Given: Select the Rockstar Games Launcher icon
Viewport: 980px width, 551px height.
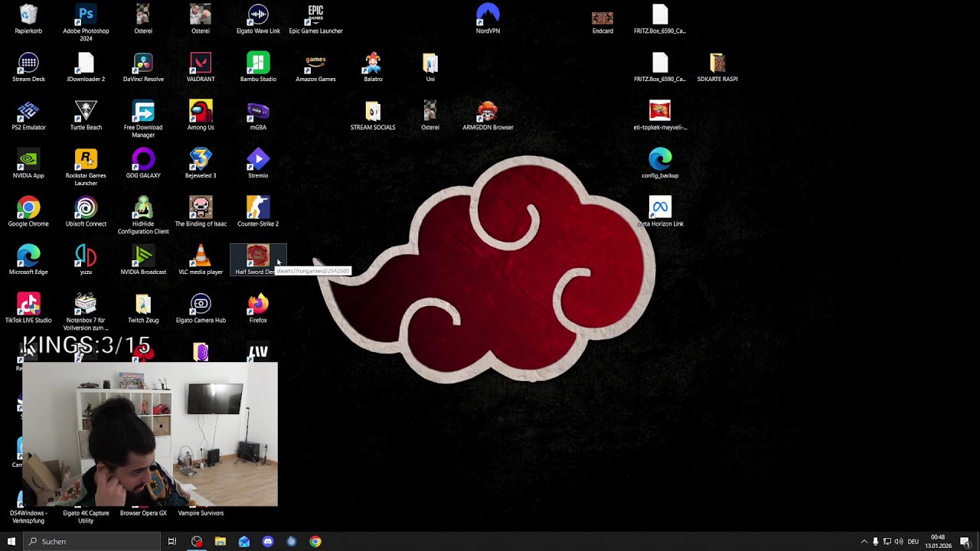Looking at the screenshot, I should point(86,168).
